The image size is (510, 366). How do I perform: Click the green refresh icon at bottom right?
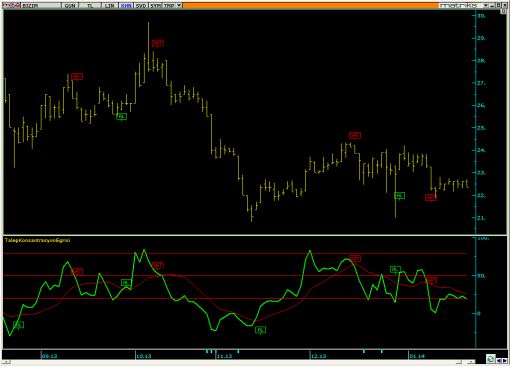coord(490,359)
